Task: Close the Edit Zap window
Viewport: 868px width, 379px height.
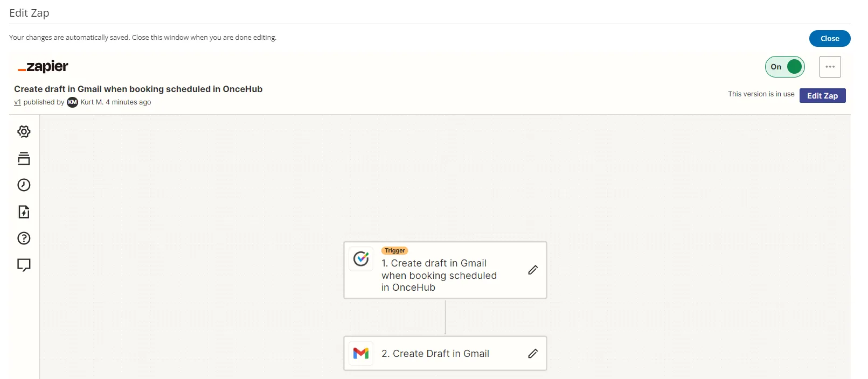Action: click(x=830, y=38)
